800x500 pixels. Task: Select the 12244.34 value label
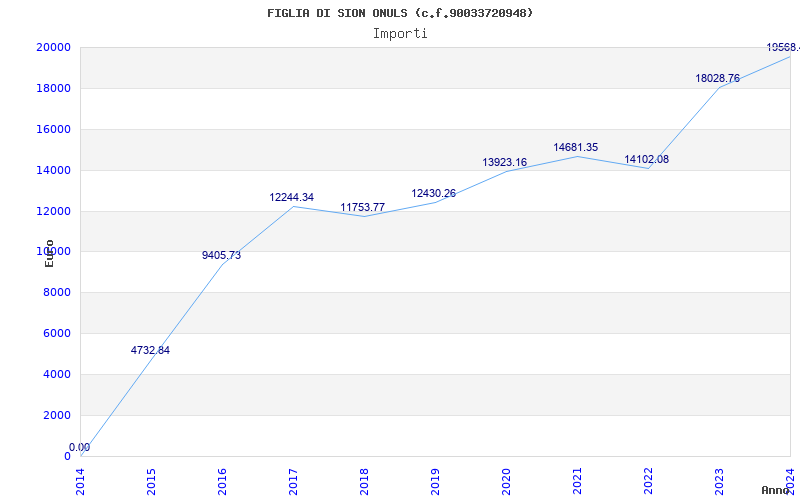pyautogui.click(x=291, y=198)
